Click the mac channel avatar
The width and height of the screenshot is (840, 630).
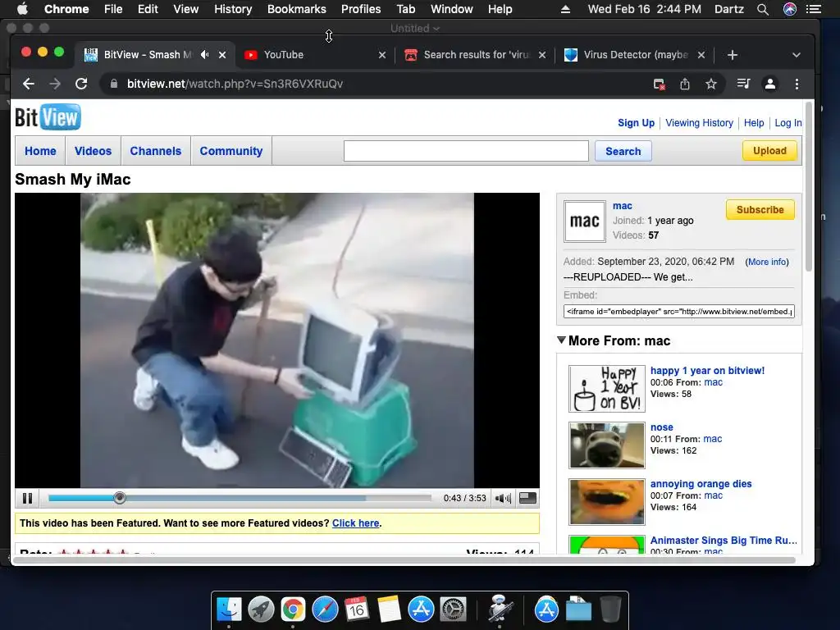(584, 221)
